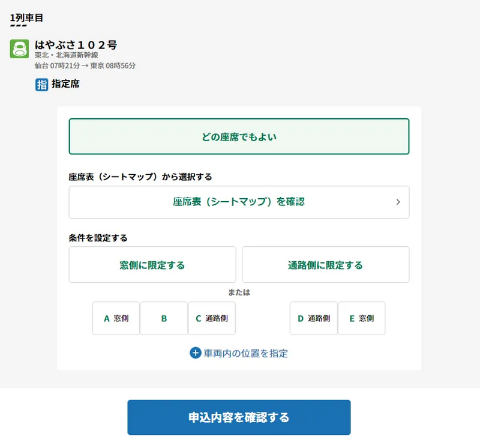The image size is (480, 448).
Task: Click the または separator text
Action: 239,292
